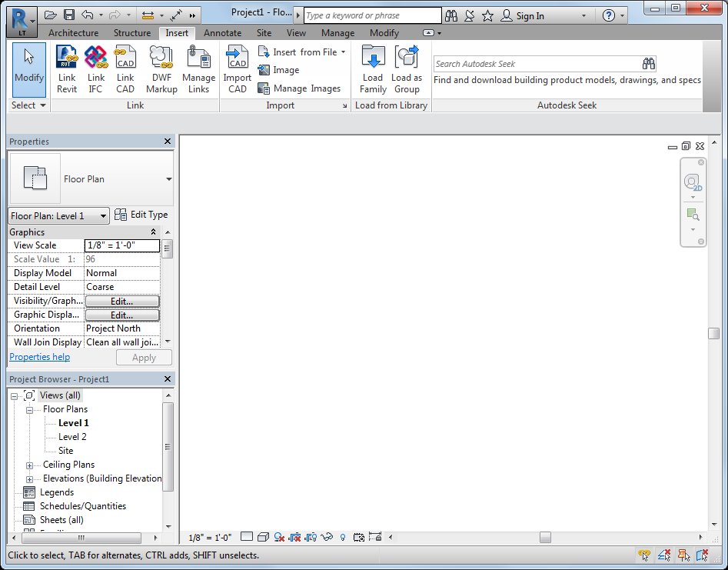Screen dimensions: 728x570
Task: Expand the Insert from File dropdown
Action: (343, 52)
